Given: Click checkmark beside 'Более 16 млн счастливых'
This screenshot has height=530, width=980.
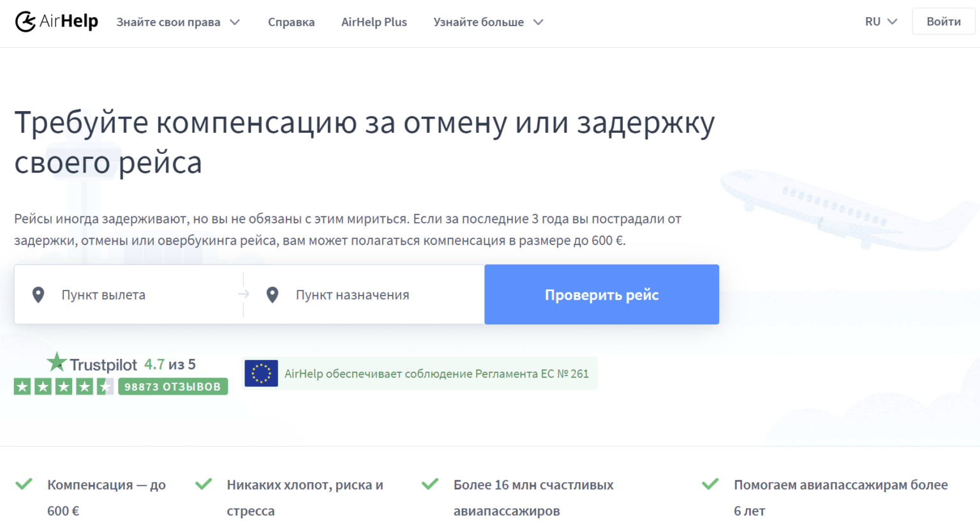Looking at the screenshot, I should pyautogui.click(x=430, y=484).
